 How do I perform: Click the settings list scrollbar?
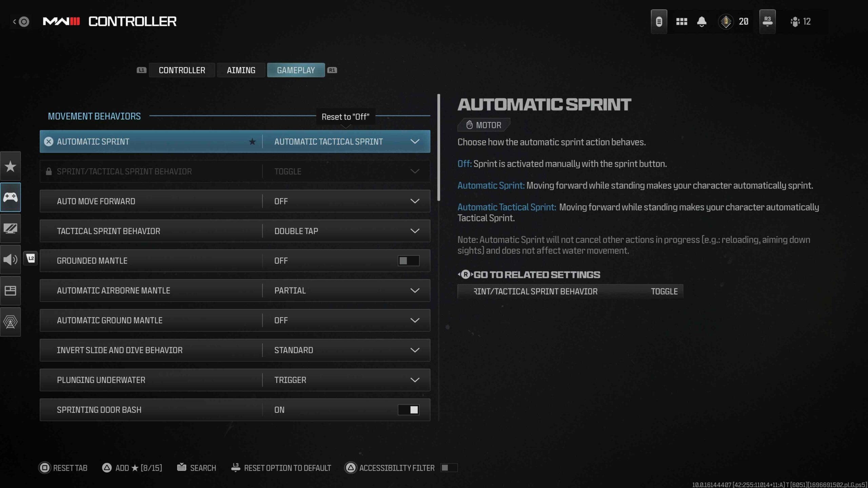(439, 148)
